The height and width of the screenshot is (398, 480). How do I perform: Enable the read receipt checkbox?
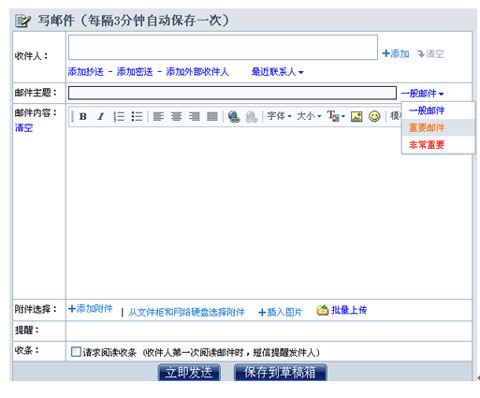click(x=76, y=351)
